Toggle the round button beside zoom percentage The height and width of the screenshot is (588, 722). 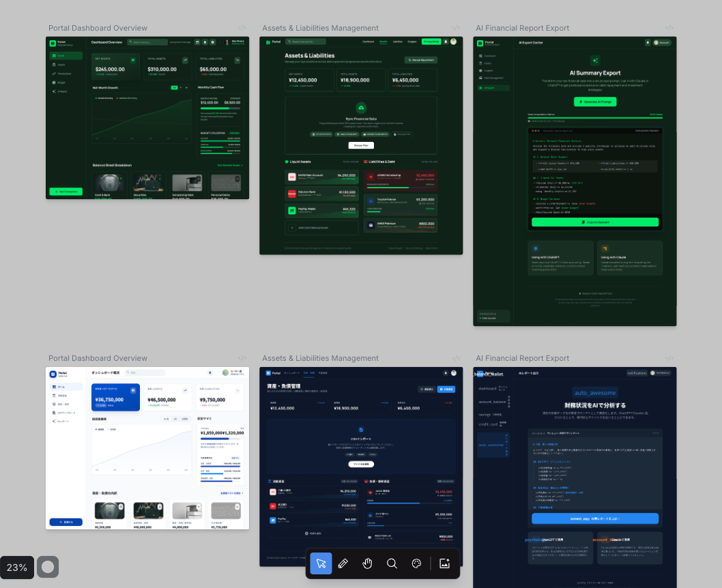pos(48,567)
